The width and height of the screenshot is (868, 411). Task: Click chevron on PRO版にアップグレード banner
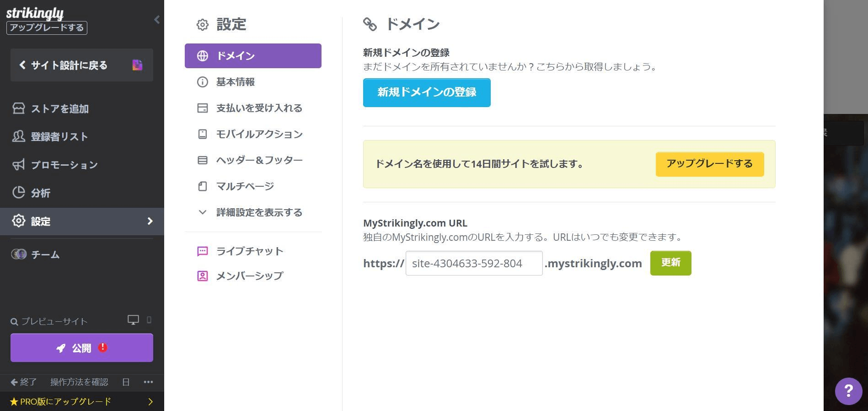pyautogui.click(x=150, y=401)
